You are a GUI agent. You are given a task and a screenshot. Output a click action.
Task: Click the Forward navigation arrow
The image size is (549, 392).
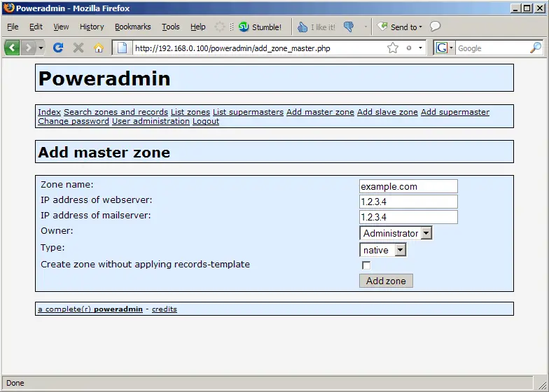click(x=29, y=48)
